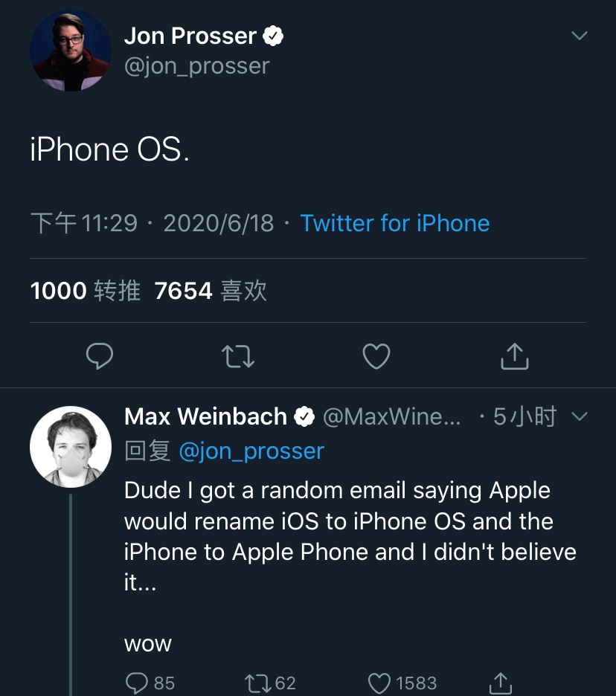The width and height of the screenshot is (616, 696).
Task: Open Max Weinbach's reply text
Action: 350,536
